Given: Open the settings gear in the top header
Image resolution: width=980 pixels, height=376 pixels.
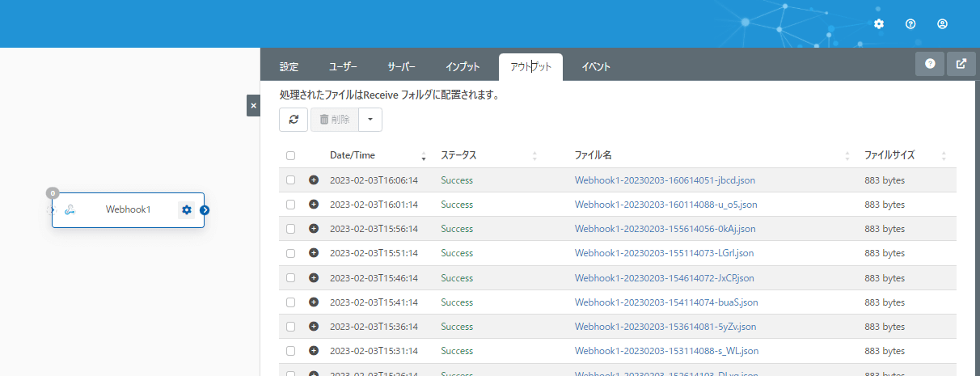Looking at the screenshot, I should point(879,24).
